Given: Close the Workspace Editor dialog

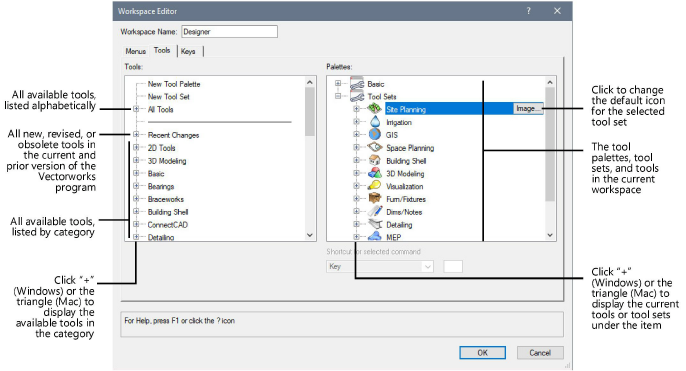Looking at the screenshot, I should pos(557,11).
